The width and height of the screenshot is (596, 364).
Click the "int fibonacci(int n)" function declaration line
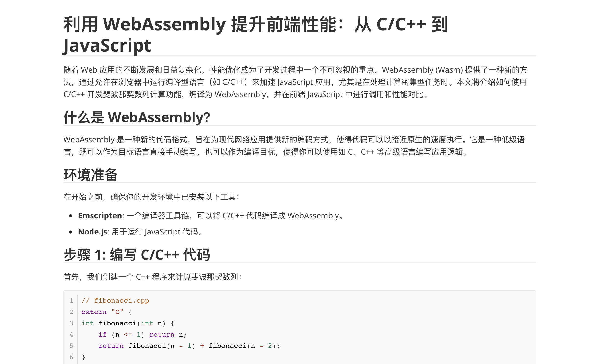[128, 323]
